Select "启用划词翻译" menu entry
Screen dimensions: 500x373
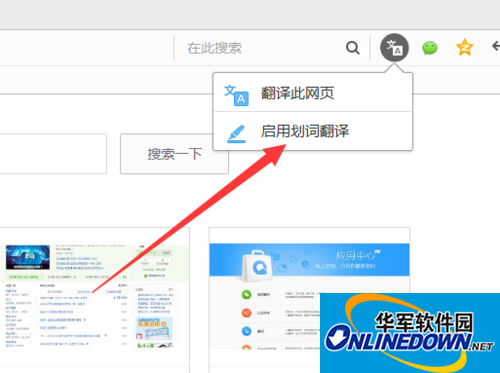(313, 131)
